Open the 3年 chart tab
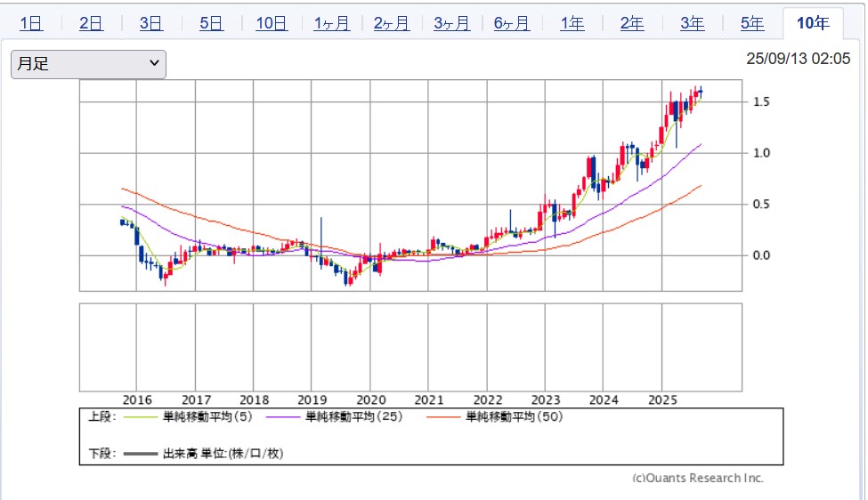This screenshot has width=868, height=500. (693, 23)
